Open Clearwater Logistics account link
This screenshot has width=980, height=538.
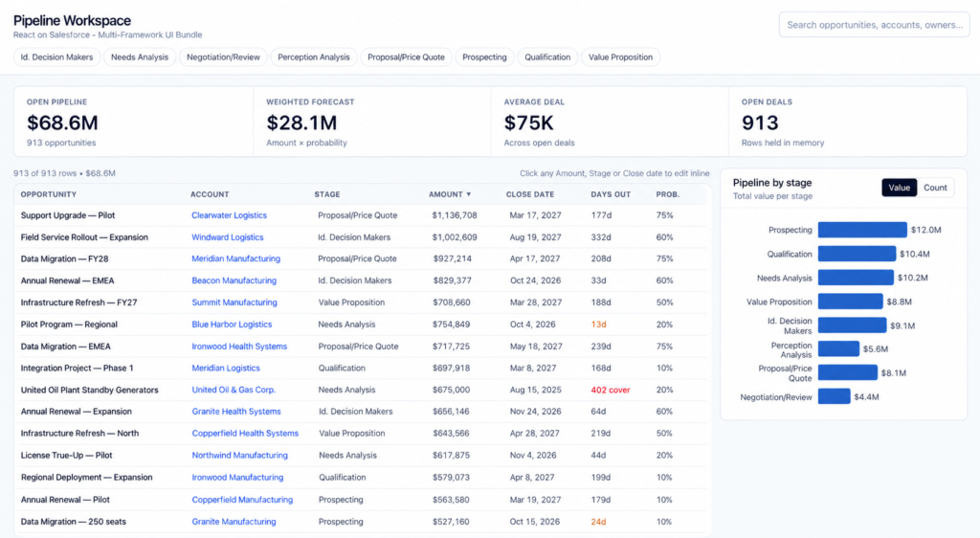[230, 215]
